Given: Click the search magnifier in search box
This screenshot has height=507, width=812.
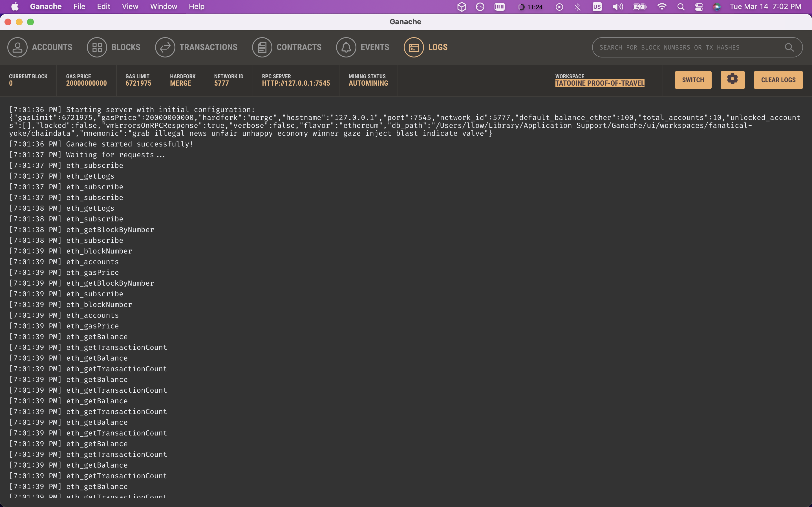Looking at the screenshot, I should point(789,48).
